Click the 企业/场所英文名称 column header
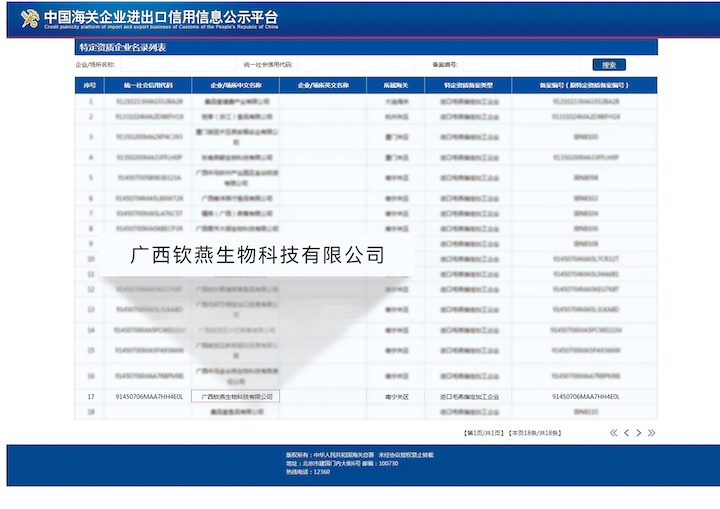720x509 pixels. point(323,85)
